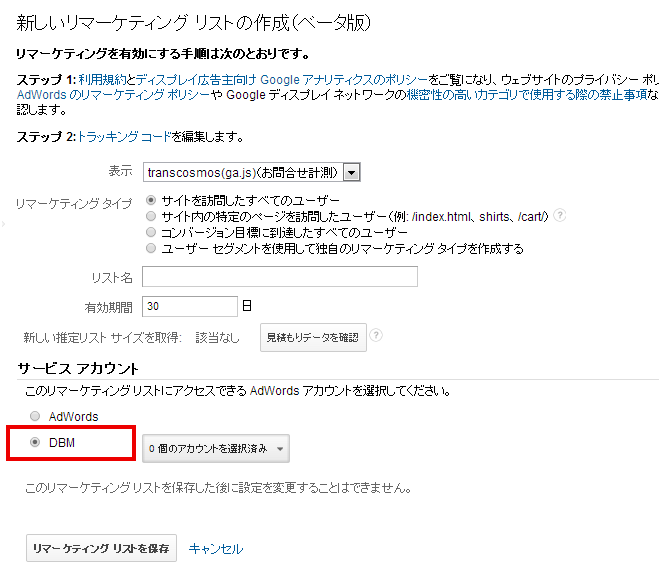Select サイト内の特定のページを訪問したユーザー radio option
This screenshot has width=661, height=571.
pos(151,215)
